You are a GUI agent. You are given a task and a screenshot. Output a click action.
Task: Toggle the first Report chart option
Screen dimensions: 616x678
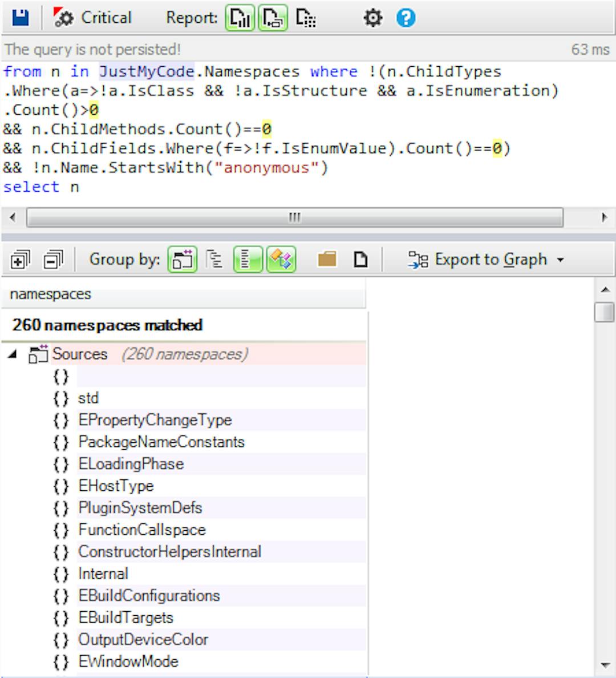coord(240,18)
